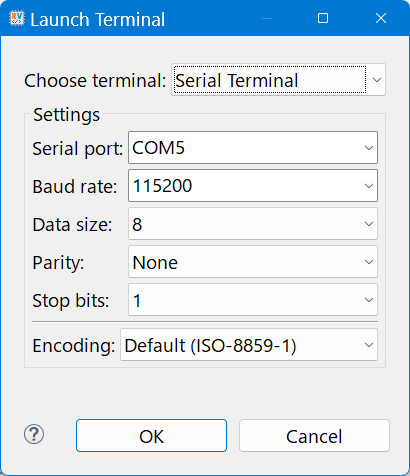This screenshot has width=410, height=476.
Task: Confirm with the OK button
Action: tap(151, 436)
